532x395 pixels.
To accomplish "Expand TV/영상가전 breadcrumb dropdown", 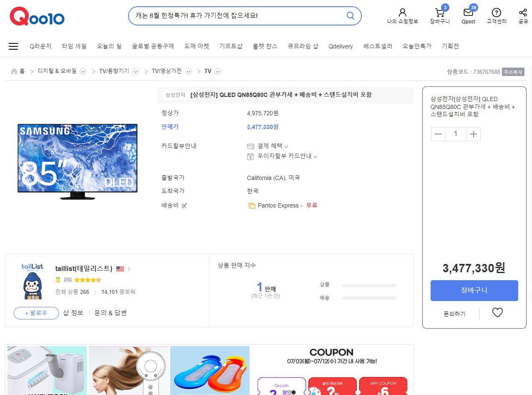I will pyautogui.click(x=189, y=71).
